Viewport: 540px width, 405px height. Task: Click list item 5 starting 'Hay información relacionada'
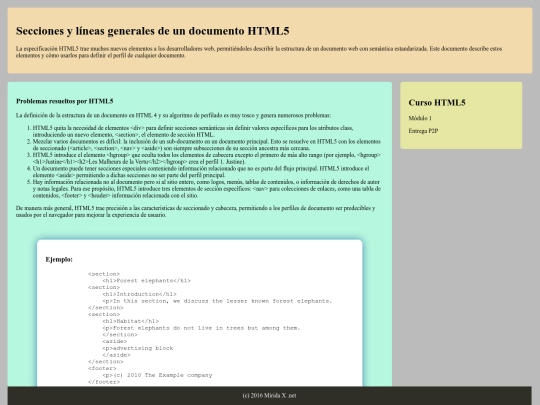pyautogui.click(x=207, y=188)
